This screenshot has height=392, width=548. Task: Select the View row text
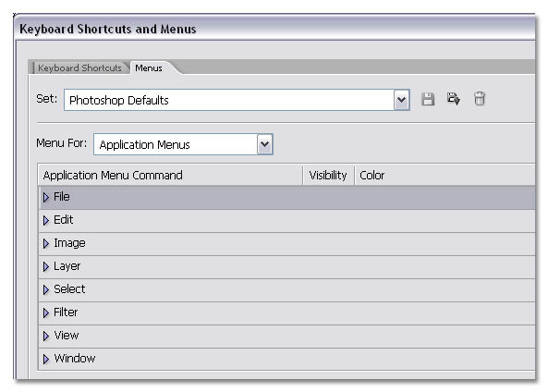67,335
